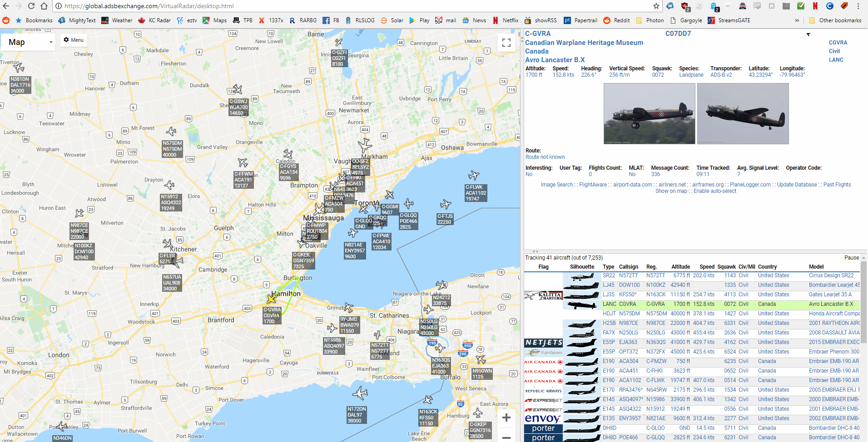Click the BWA079 aircraft marker on the map
Screen dimensions: 868x442
[x=348, y=308]
